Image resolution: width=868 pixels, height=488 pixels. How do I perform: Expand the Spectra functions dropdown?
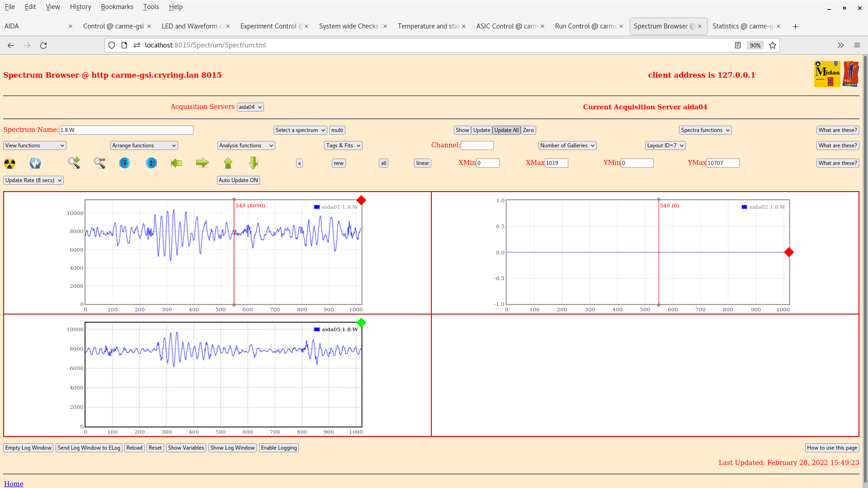point(705,130)
